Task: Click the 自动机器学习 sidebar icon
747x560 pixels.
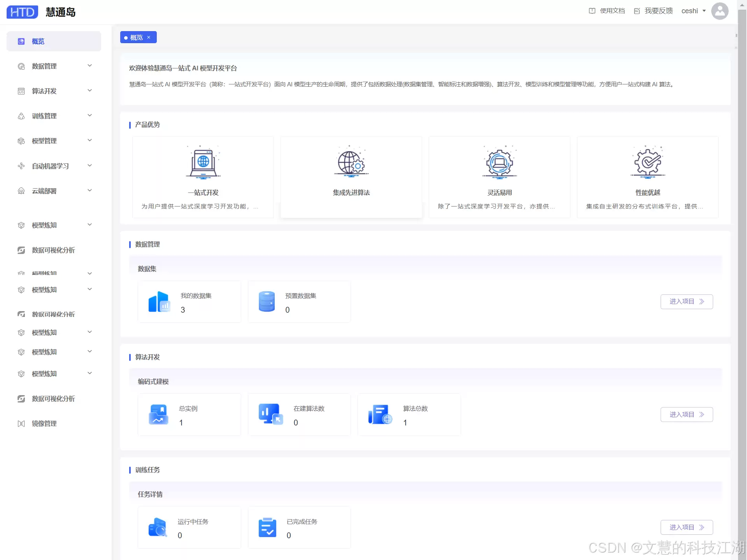Action: [x=21, y=166]
